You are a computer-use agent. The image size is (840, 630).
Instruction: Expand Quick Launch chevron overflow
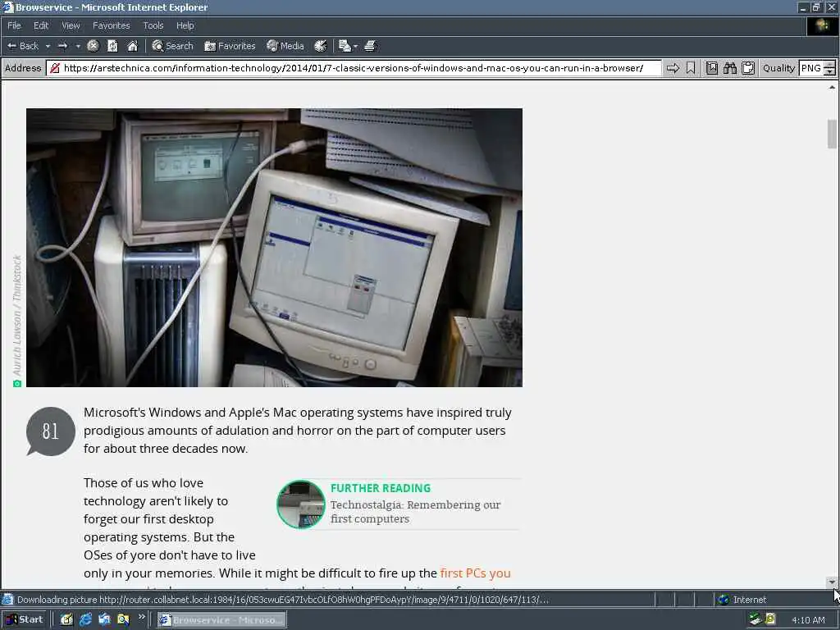coord(141,617)
